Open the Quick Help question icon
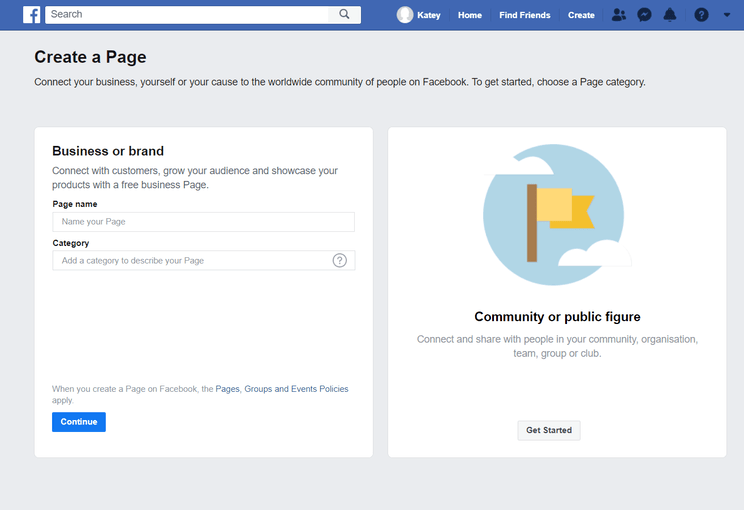 tap(701, 15)
